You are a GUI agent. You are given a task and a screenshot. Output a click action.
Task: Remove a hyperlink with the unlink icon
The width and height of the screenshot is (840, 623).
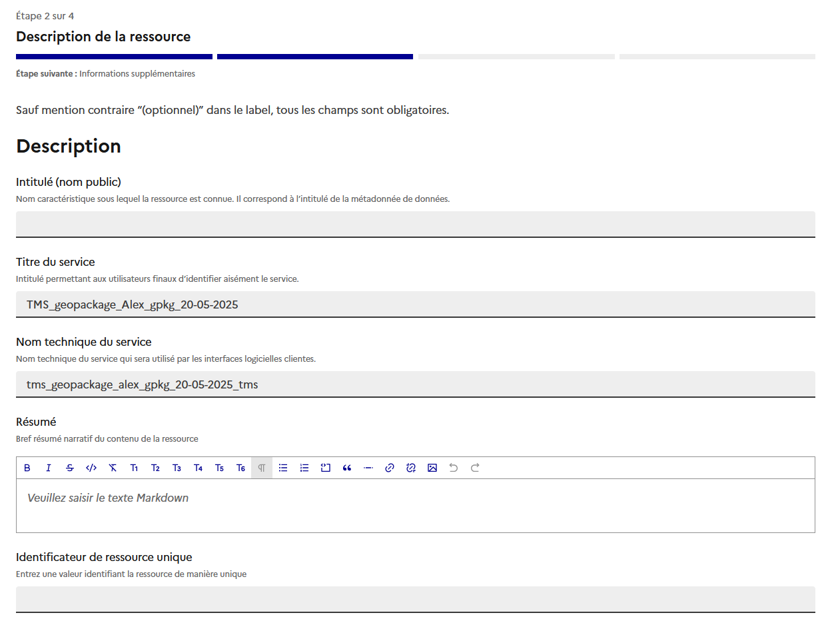pyautogui.click(x=410, y=468)
